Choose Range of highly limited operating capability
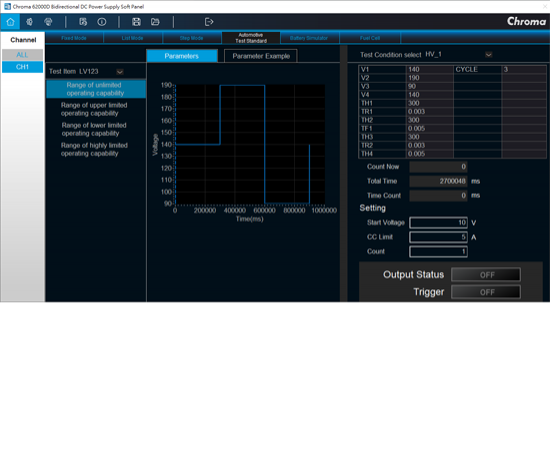 click(94, 149)
